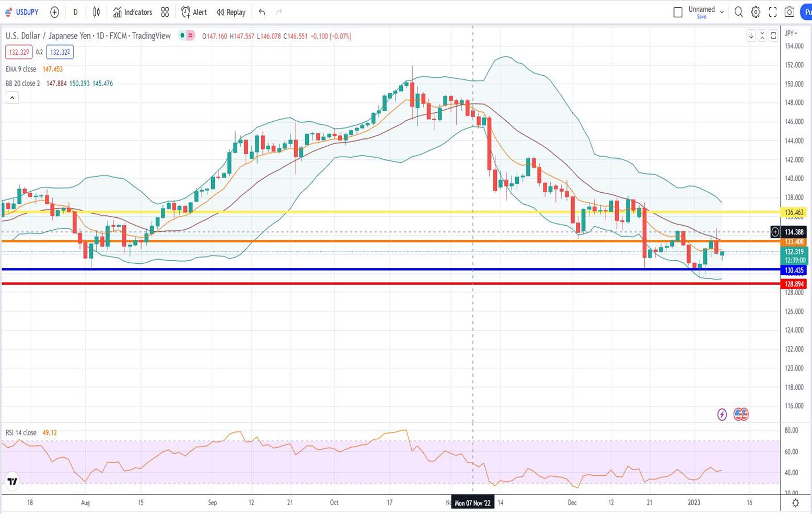Click the compare or add symbol plus icon
The width and height of the screenshot is (812, 514).
point(54,12)
